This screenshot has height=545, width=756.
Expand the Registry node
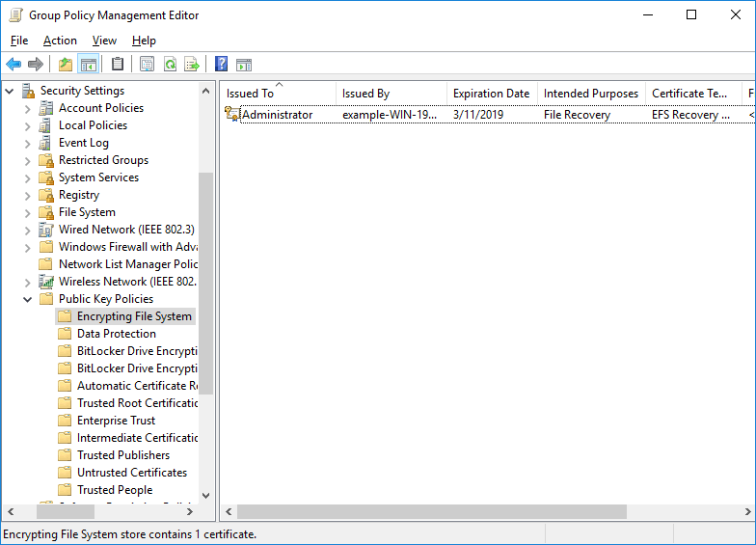(27, 196)
